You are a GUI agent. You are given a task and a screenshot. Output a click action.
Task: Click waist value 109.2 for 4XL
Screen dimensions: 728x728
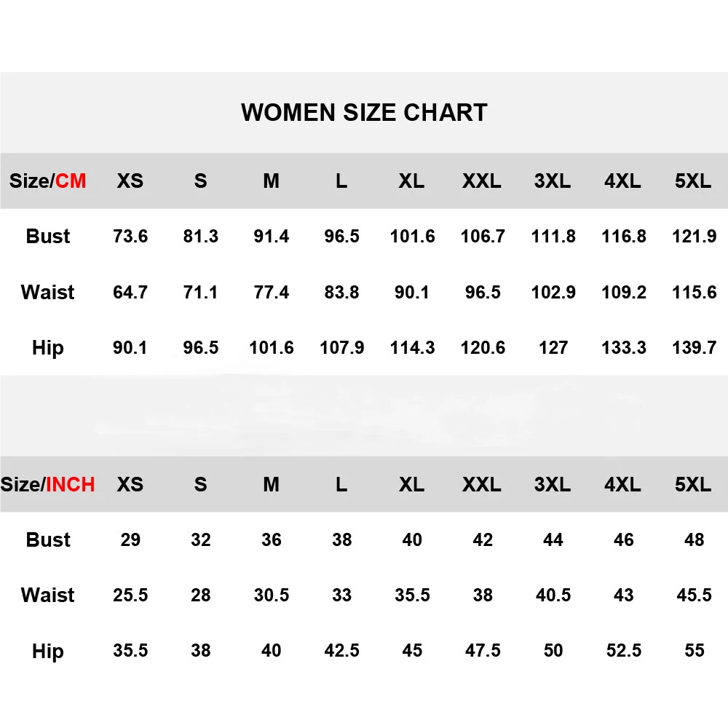tap(624, 292)
